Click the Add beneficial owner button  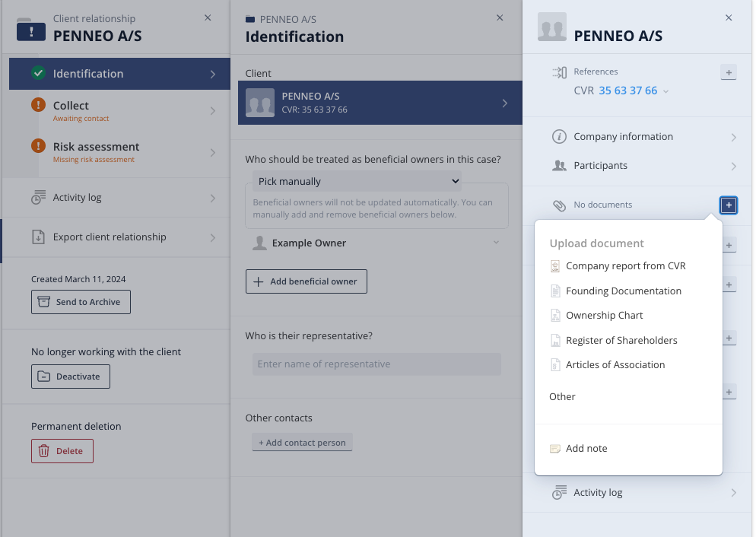pyautogui.click(x=307, y=281)
